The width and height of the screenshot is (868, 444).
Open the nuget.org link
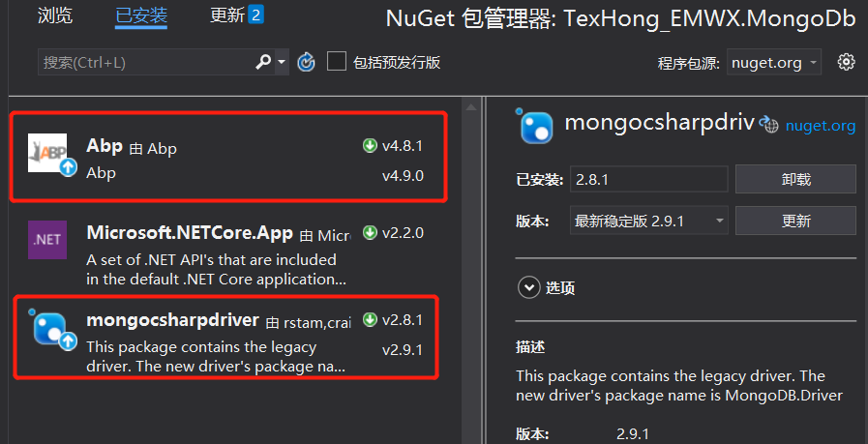(x=821, y=126)
